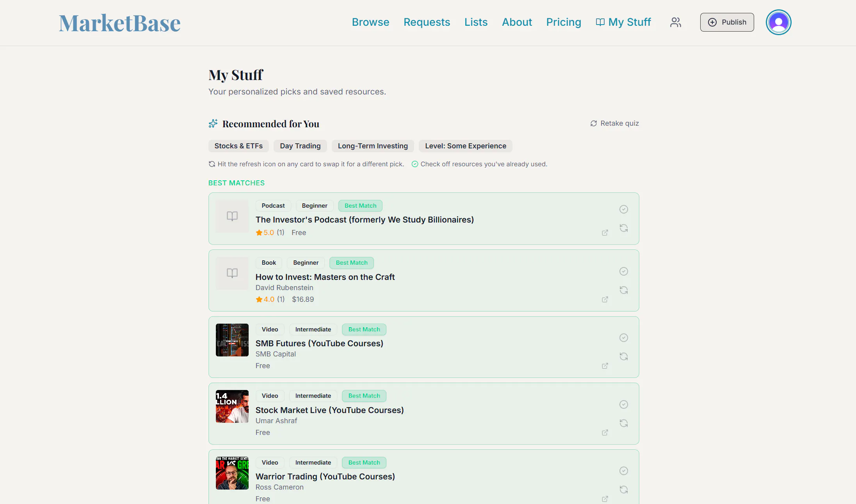Screen dimensions: 856x504
Task: Open SMB Futures external link icon
Action: pos(605,366)
